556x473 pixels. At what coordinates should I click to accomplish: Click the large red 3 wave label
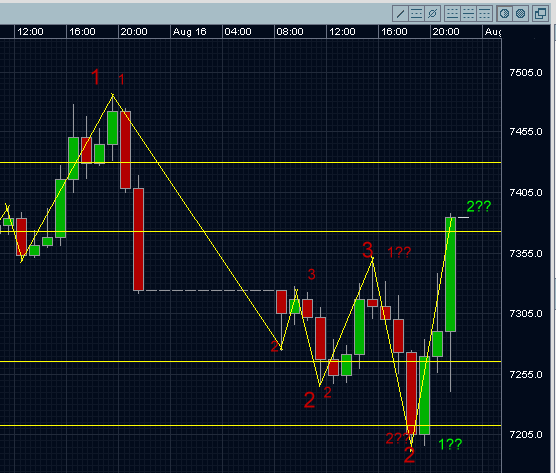click(x=368, y=250)
